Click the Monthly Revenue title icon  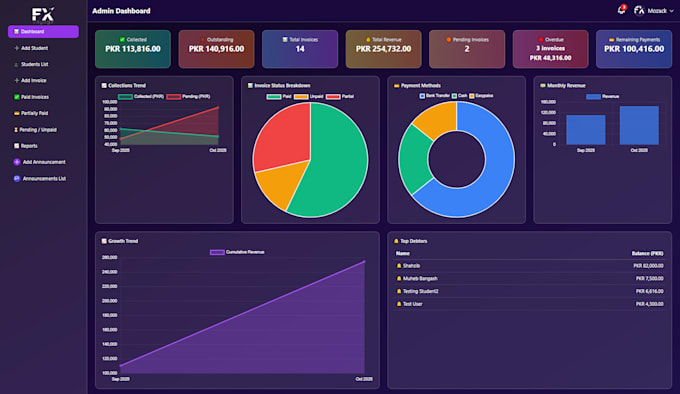(x=543, y=86)
